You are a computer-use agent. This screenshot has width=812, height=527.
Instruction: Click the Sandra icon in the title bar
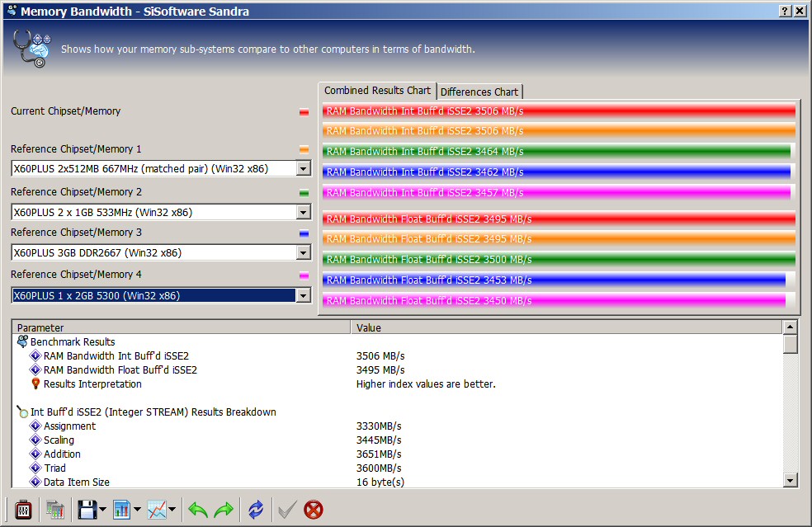[x=12, y=11]
